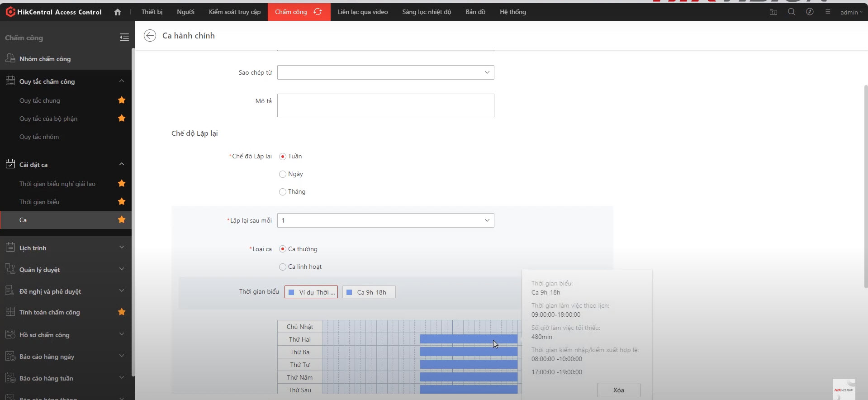Switch to the Thiết bị tab
Viewport: 868px width, 400px height.
coord(152,12)
